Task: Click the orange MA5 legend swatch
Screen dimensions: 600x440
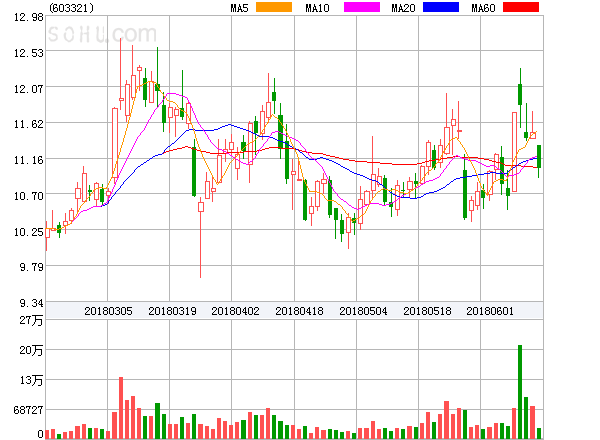Action: click(274, 7)
